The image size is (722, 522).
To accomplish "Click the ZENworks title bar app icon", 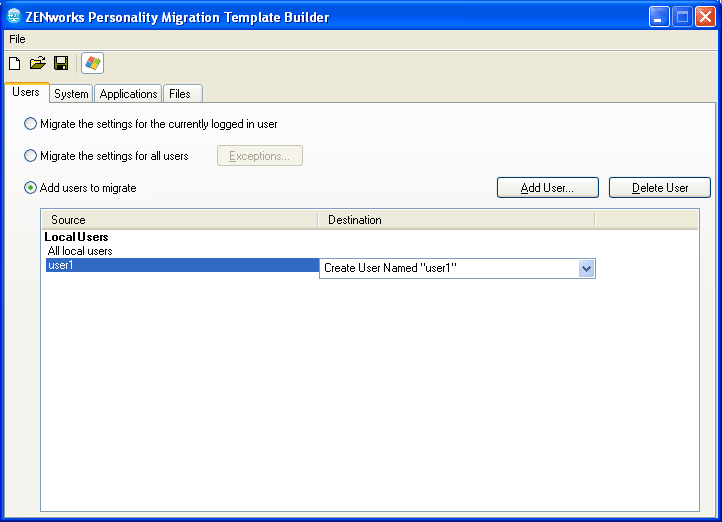I will 14,16.
